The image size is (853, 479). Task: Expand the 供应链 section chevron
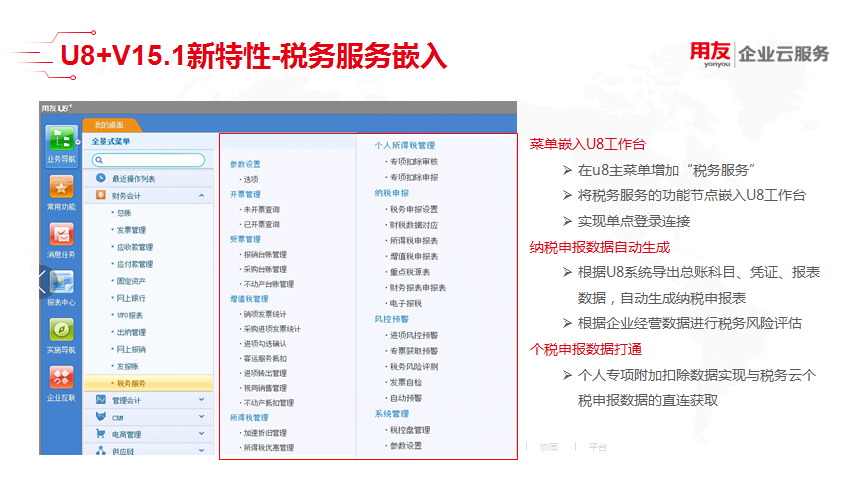tap(201, 450)
